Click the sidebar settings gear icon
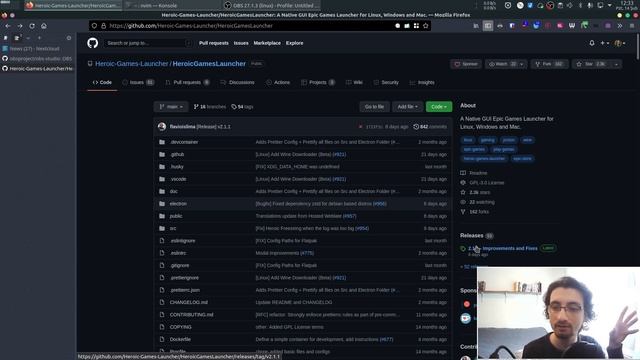 point(69,38)
